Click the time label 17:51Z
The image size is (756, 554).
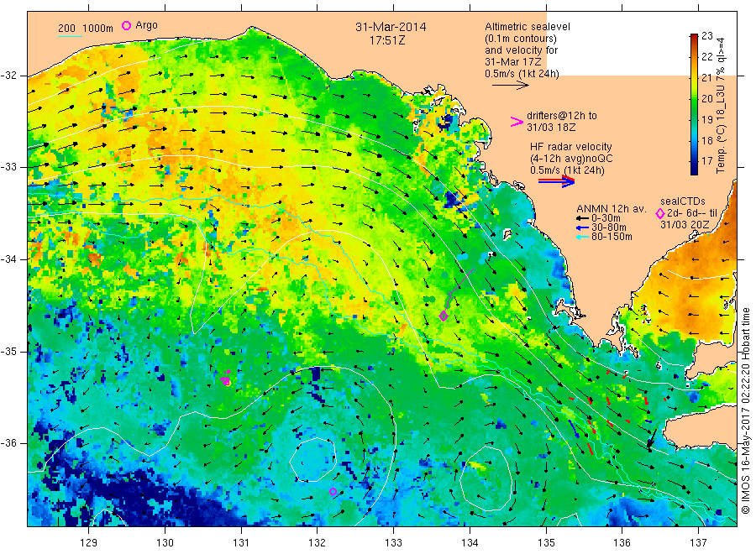[387, 40]
